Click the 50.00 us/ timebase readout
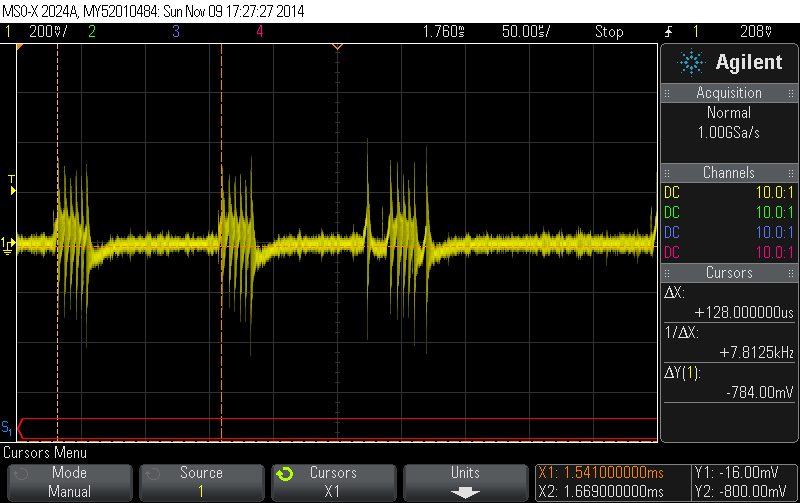The height and width of the screenshot is (503, 800). [x=526, y=32]
